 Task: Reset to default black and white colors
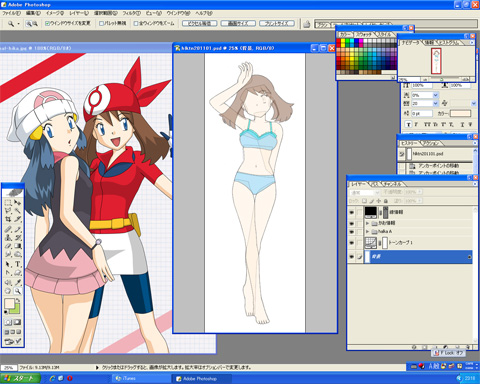[x=6, y=312]
